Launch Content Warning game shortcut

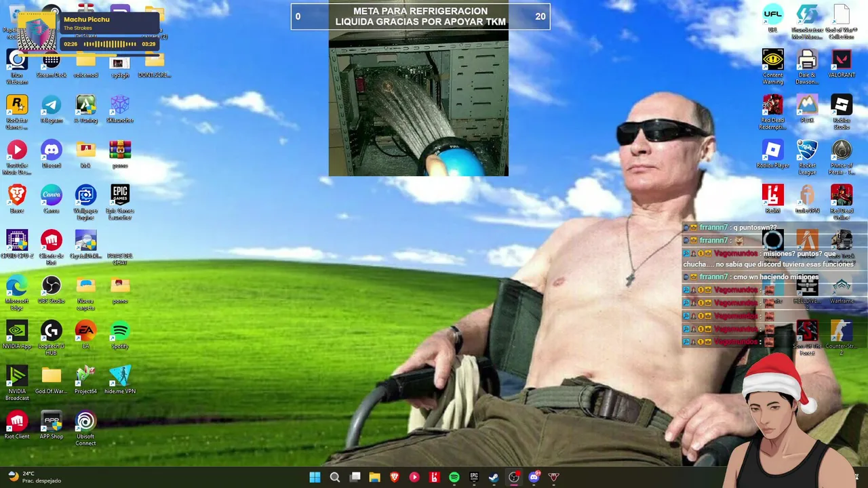(x=772, y=68)
